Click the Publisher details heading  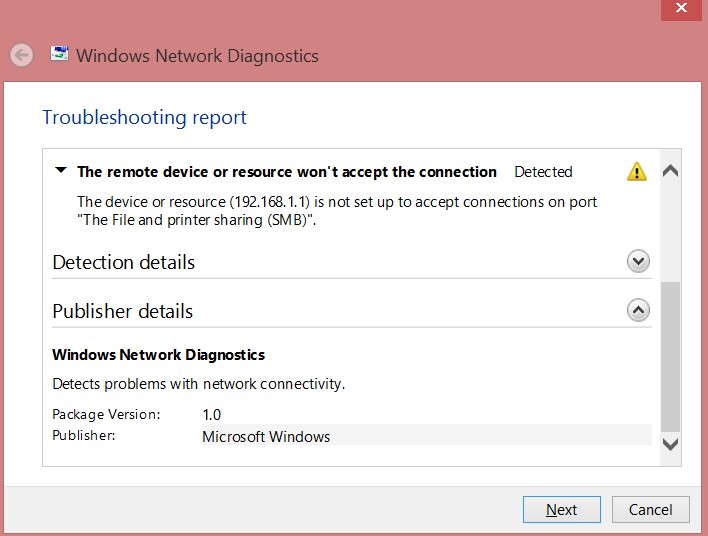123,311
